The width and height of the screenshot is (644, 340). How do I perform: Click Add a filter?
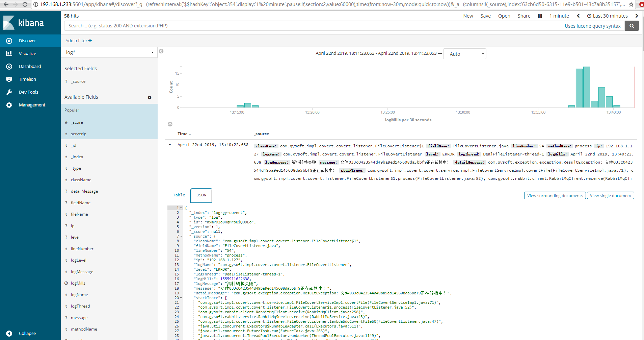point(78,41)
